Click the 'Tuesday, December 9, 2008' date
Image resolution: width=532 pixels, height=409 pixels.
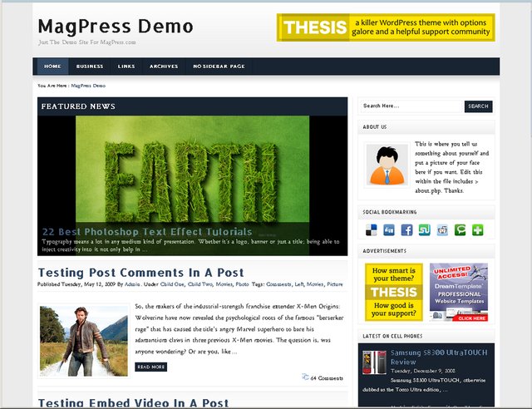click(x=423, y=371)
